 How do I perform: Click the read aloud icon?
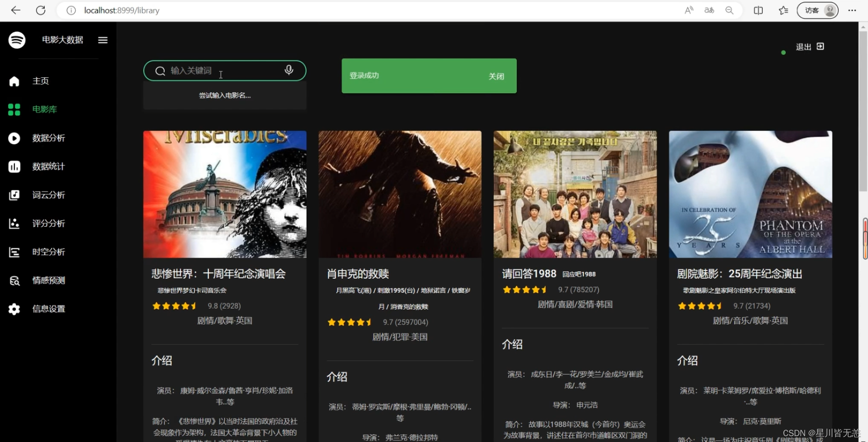[x=689, y=10]
